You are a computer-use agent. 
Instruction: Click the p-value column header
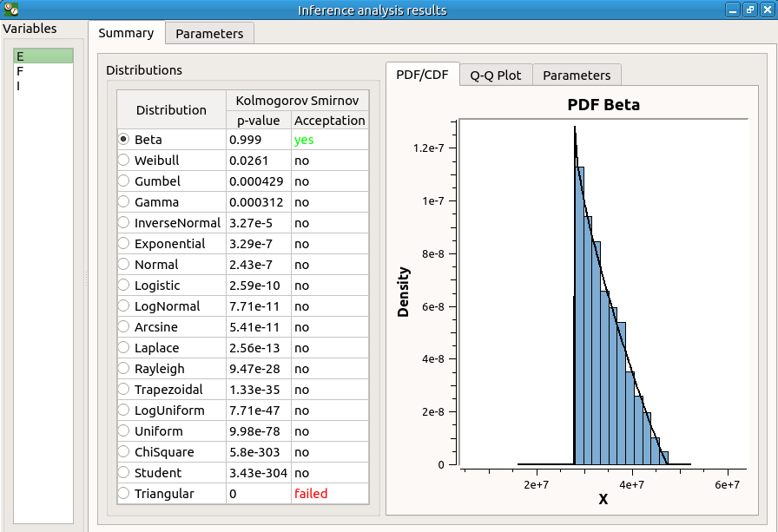(x=258, y=121)
